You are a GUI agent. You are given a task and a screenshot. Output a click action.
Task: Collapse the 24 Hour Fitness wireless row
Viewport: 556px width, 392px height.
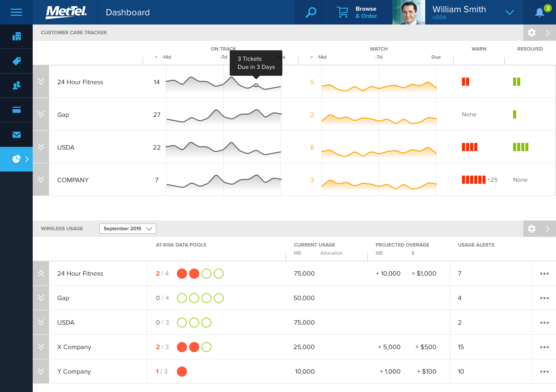click(x=41, y=273)
